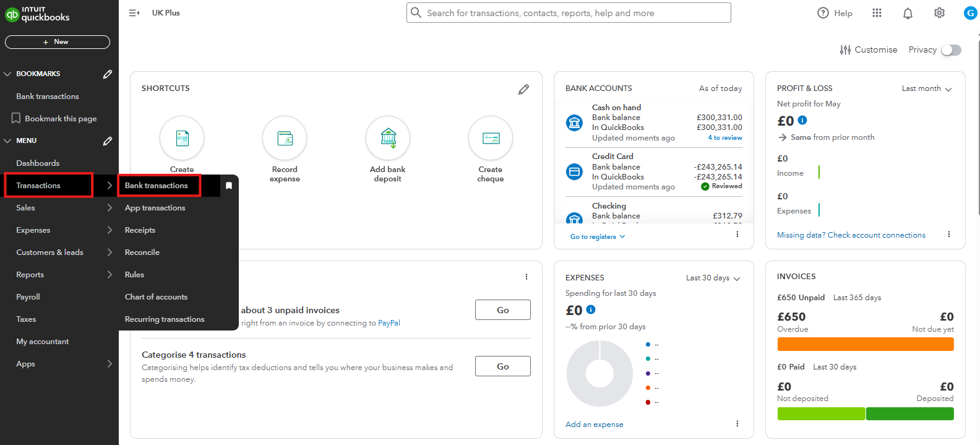The image size is (980, 445).
Task: Expand the Apps submenu arrow
Action: coord(110,364)
